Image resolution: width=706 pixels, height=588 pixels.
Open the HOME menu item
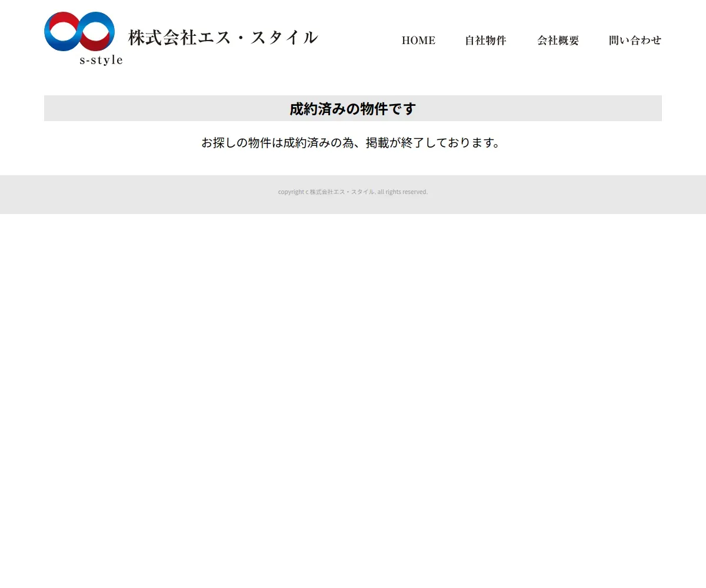418,41
